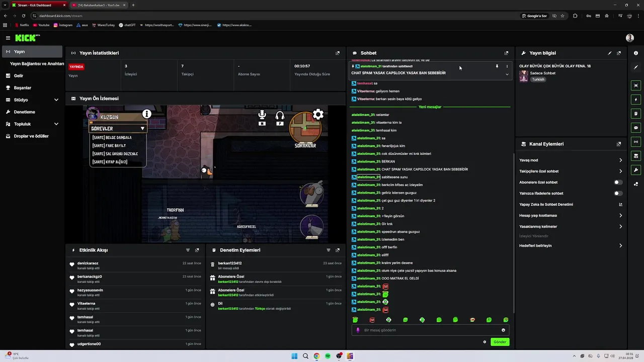Open Takipçilere özel sohbet options arrow

pos(620,171)
